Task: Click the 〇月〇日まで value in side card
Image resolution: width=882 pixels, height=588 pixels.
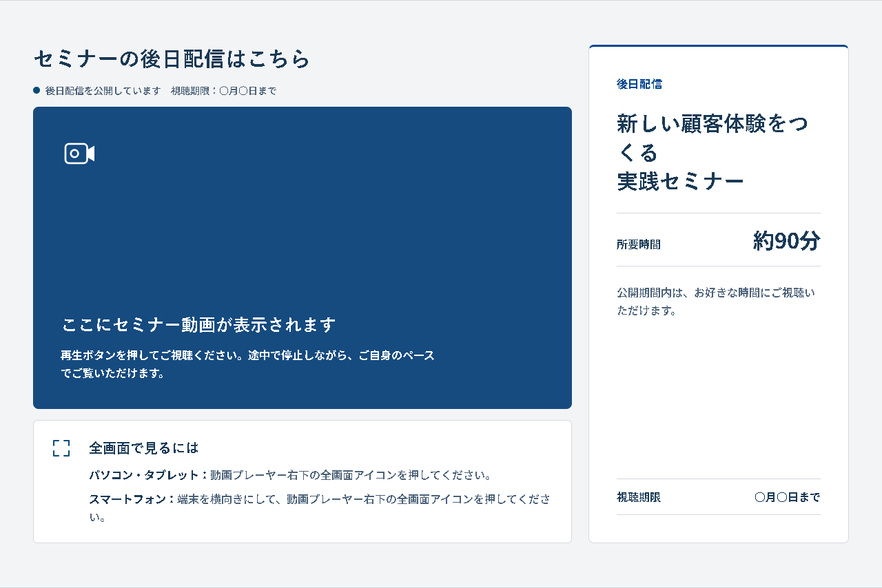Action: pyautogui.click(x=788, y=497)
